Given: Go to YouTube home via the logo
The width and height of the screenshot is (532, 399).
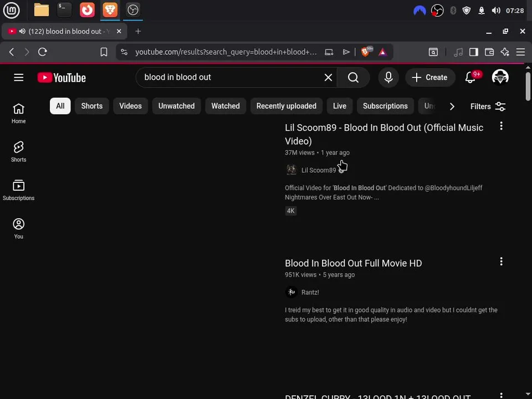Looking at the screenshot, I should (62, 78).
